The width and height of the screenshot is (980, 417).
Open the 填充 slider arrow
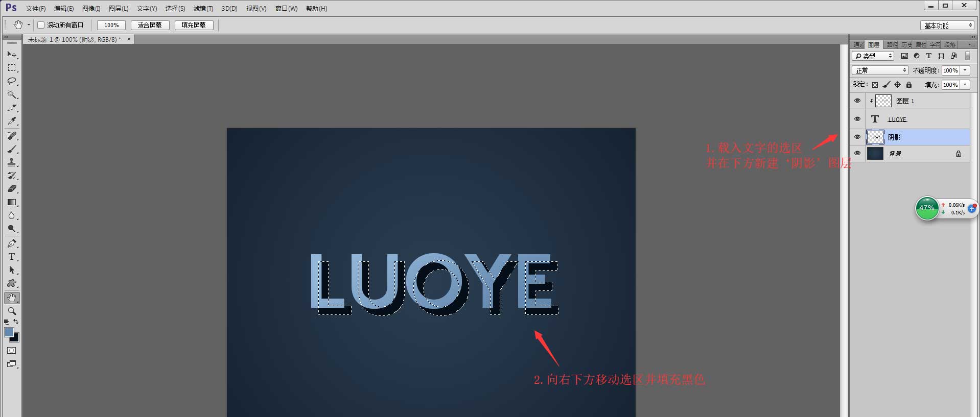965,85
